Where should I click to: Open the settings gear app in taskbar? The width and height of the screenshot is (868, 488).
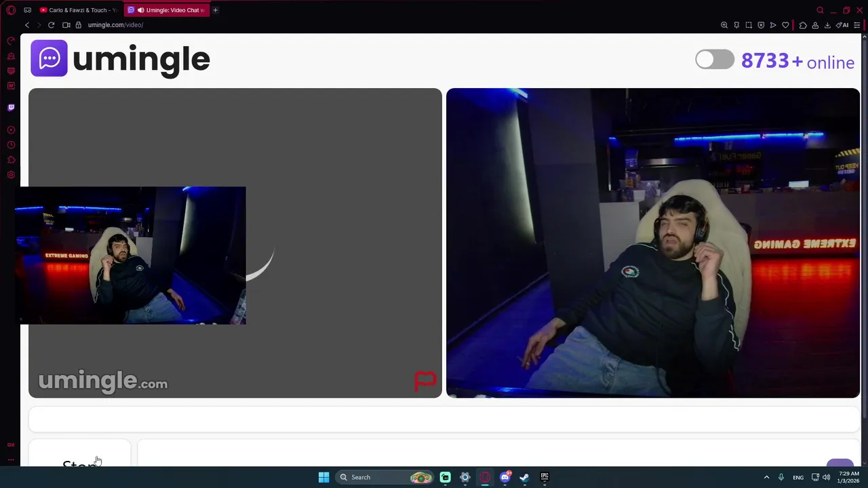[x=465, y=477]
